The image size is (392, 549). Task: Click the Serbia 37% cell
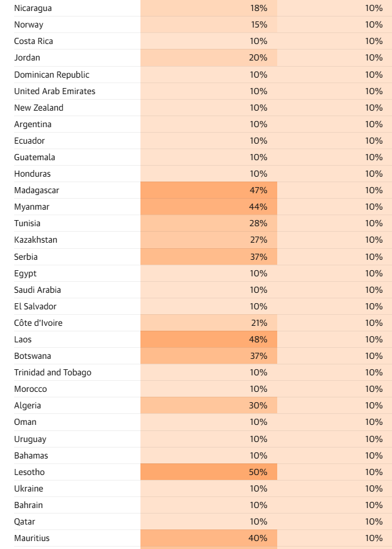tap(209, 257)
